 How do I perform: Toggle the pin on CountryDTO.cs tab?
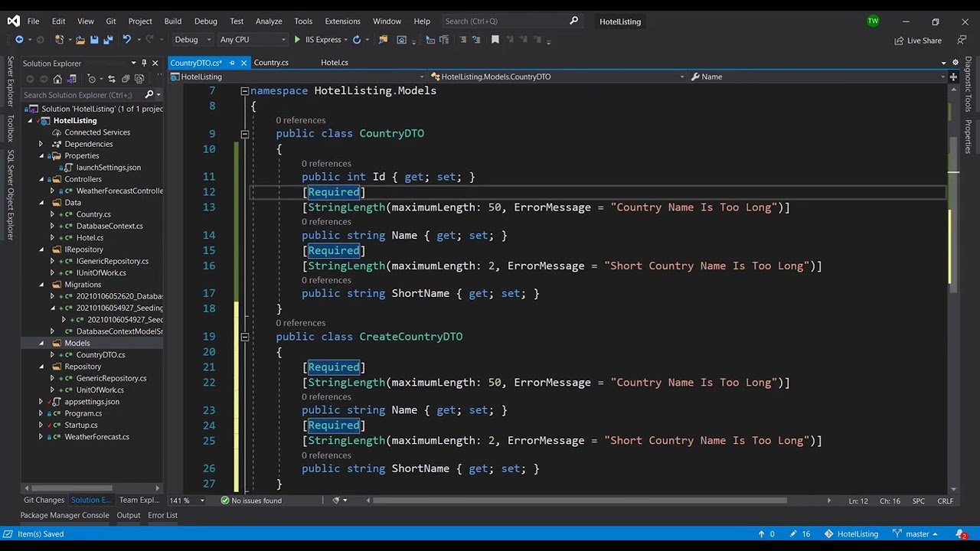click(x=232, y=63)
